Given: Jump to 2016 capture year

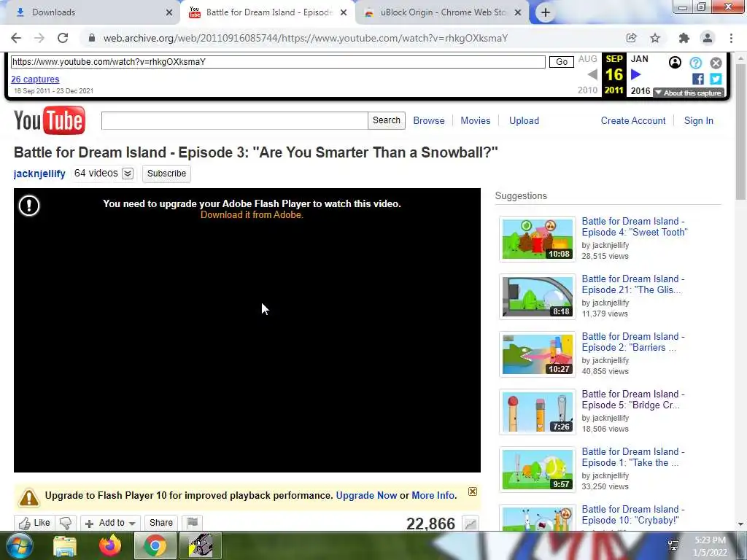Looking at the screenshot, I should click(640, 90).
